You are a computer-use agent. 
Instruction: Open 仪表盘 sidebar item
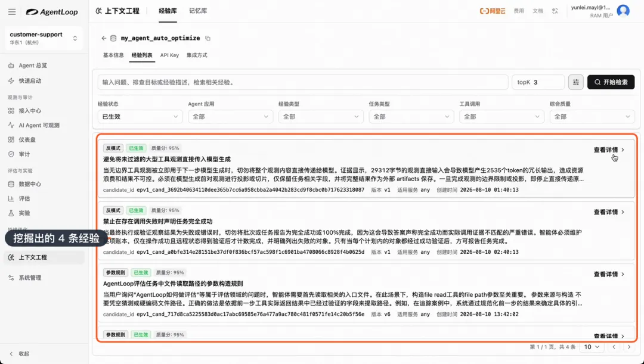tap(27, 139)
